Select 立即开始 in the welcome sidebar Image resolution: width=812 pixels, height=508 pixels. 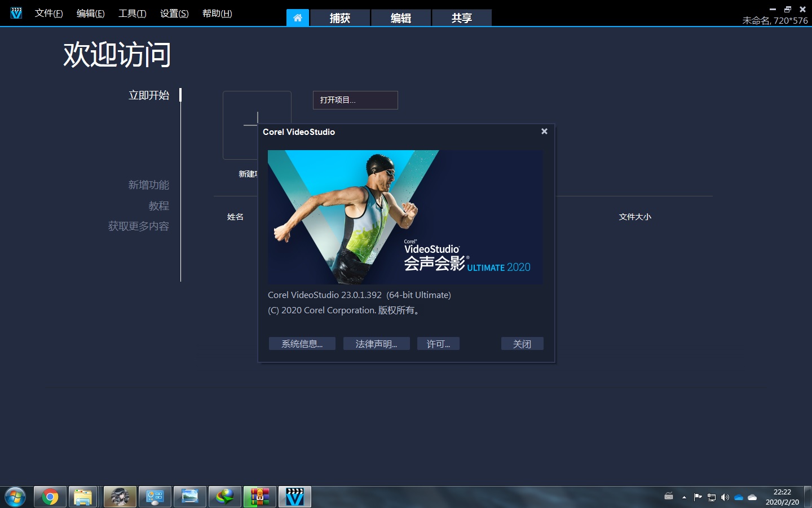point(149,95)
